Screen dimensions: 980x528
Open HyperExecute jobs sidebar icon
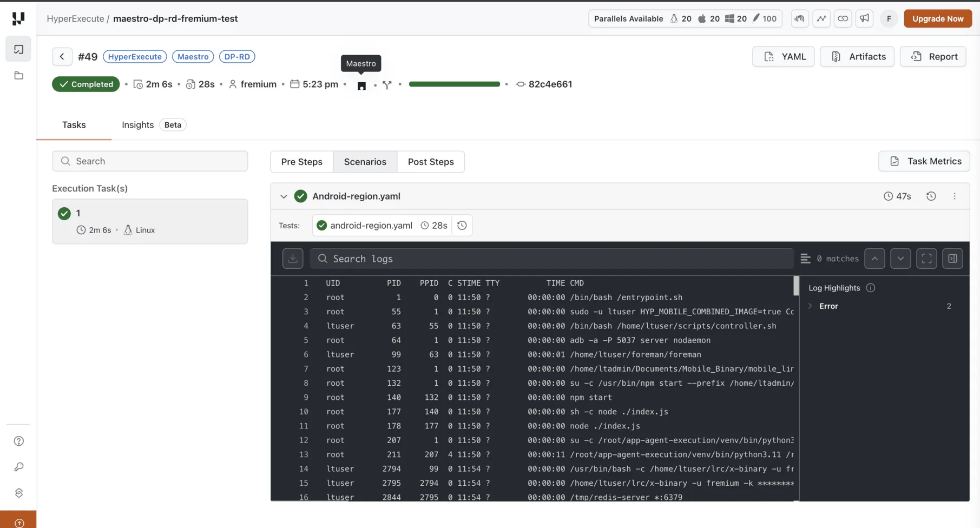click(18, 49)
